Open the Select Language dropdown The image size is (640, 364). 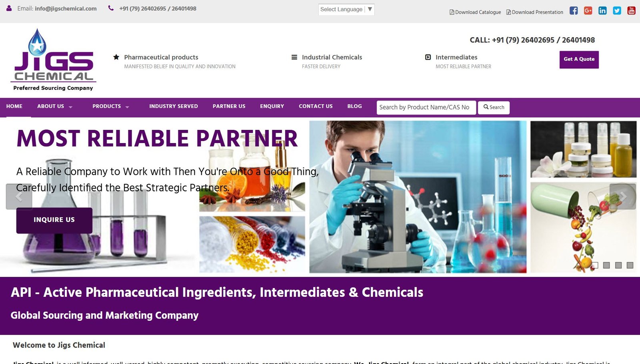[x=346, y=9]
